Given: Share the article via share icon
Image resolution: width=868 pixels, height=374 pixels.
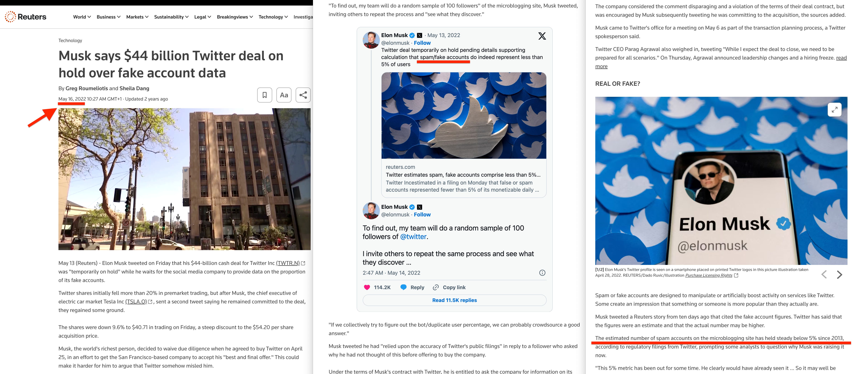Looking at the screenshot, I should point(303,95).
